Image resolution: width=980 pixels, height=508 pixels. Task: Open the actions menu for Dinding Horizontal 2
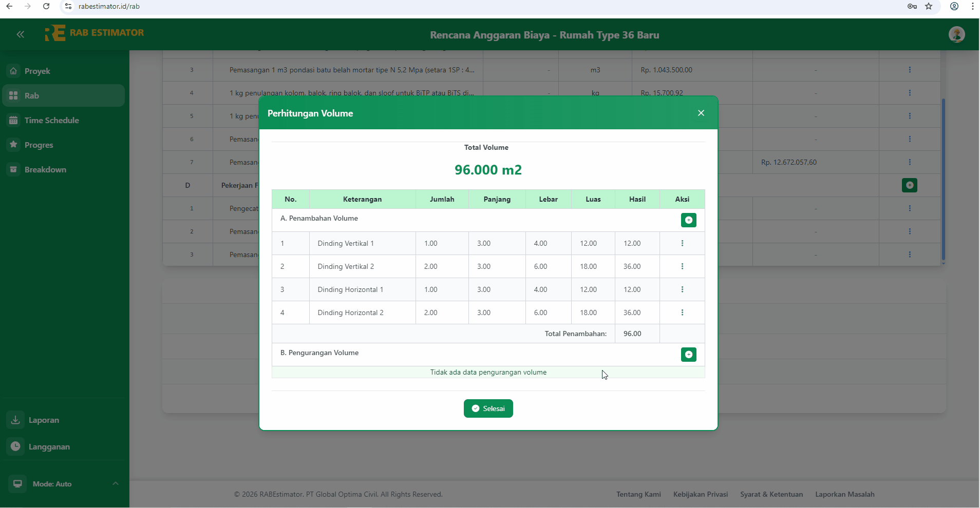682,312
